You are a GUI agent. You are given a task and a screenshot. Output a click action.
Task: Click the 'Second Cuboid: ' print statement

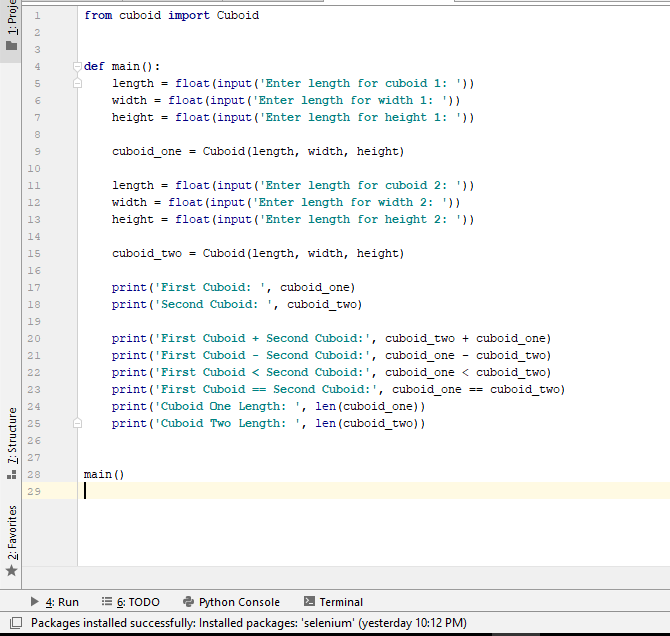coord(237,304)
